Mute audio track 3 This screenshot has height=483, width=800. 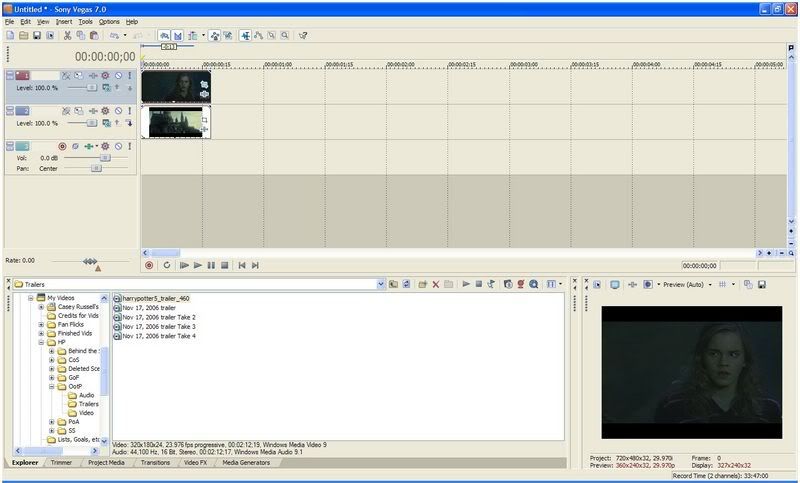click(x=118, y=146)
